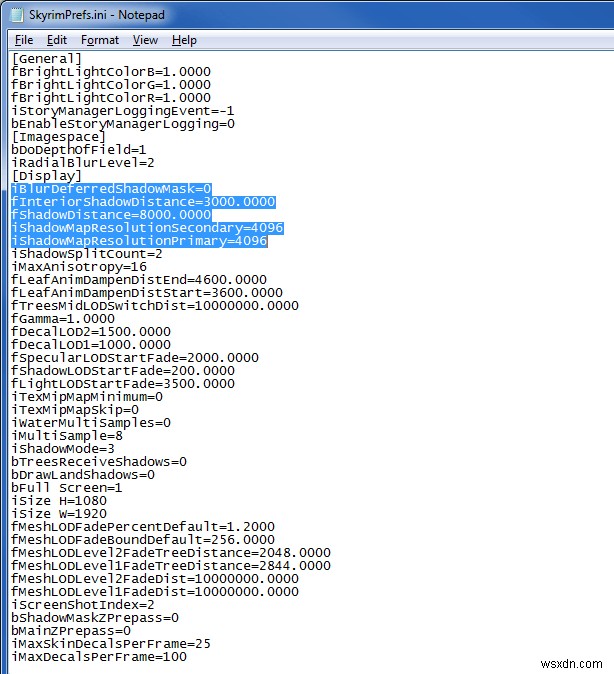This screenshot has width=614, height=674.
Task: Click the fMeshLODLevel2FadeTreeDistance=2048.0000 line
Action: tap(171, 553)
